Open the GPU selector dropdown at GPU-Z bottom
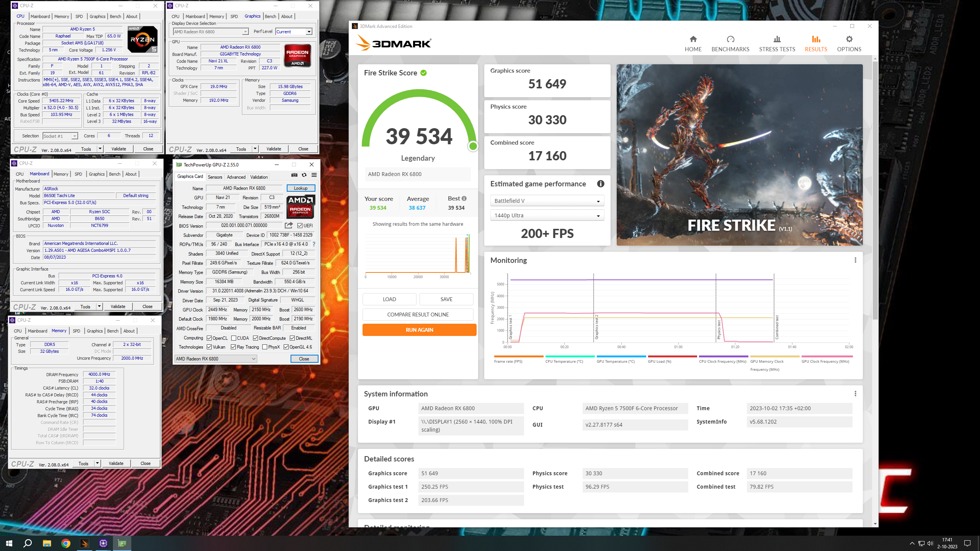Screen dimensions: 980x551 (216, 359)
